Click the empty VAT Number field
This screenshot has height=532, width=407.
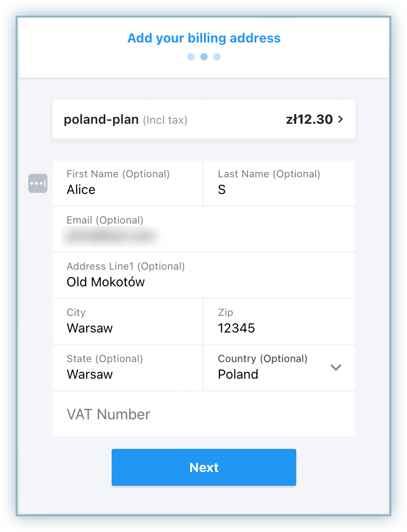[x=203, y=414]
